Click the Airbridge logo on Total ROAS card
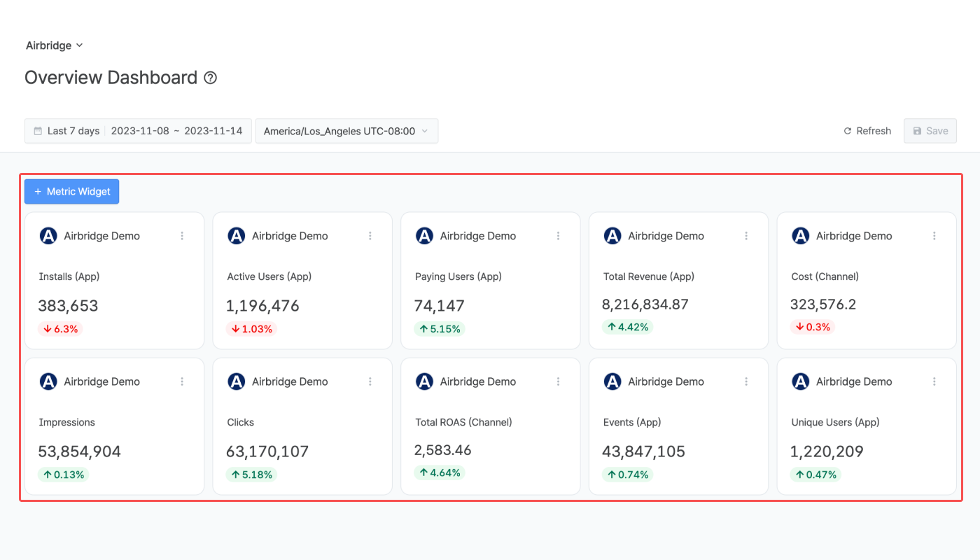This screenshot has width=980, height=560. [424, 381]
